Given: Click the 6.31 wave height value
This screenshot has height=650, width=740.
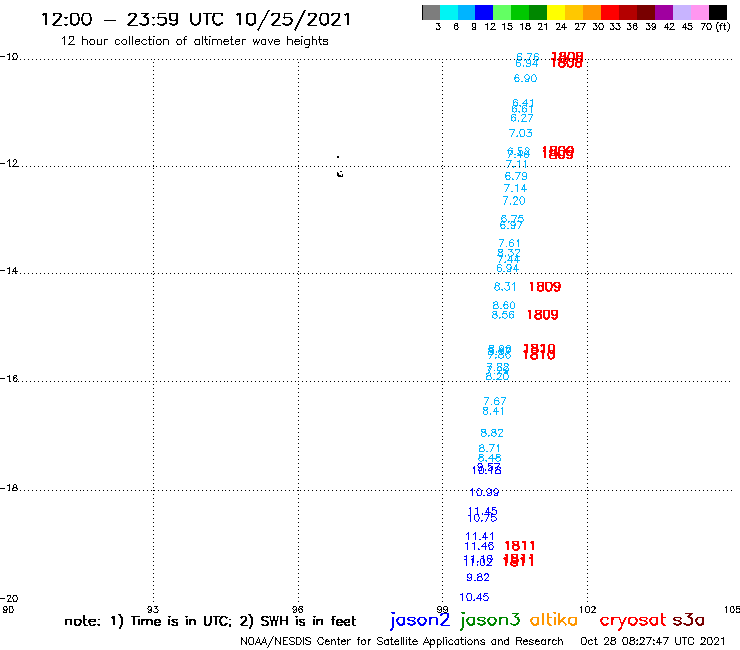Looking at the screenshot, I should (x=505, y=287).
